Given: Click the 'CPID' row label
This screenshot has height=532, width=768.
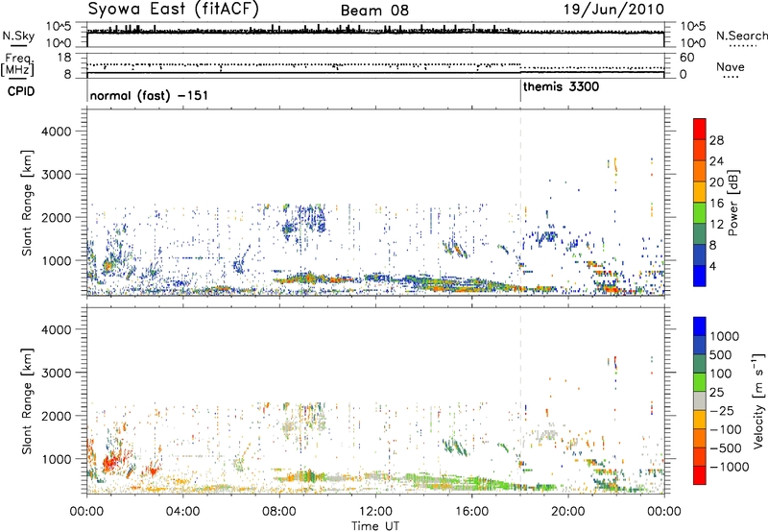Looking at the screenshot, I should point(21,91).
